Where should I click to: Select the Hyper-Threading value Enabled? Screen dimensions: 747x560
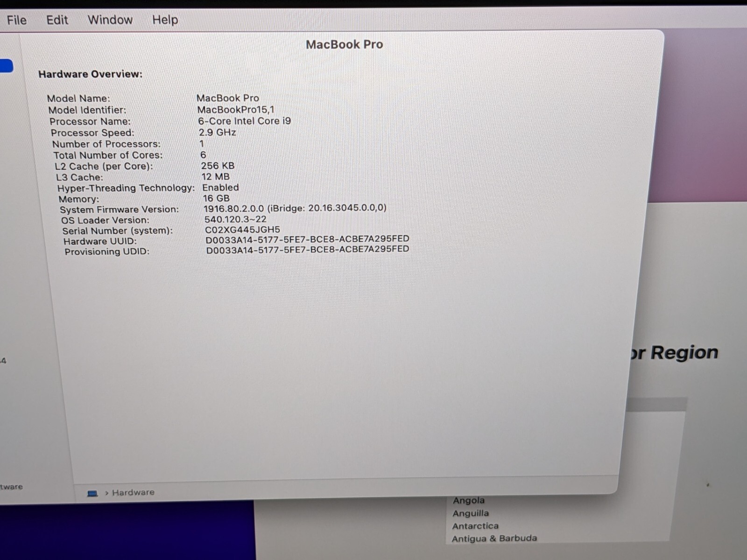(x=220, y=188)
